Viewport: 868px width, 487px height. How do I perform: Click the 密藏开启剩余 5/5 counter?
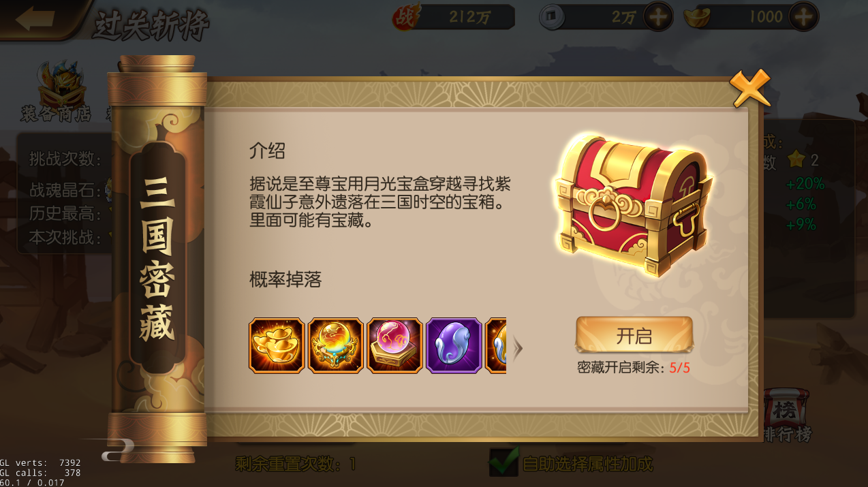634,368
